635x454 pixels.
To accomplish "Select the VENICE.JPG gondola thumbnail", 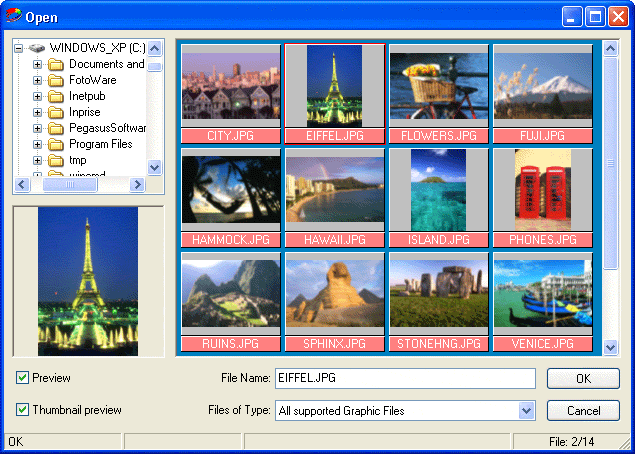I will 542,294.
